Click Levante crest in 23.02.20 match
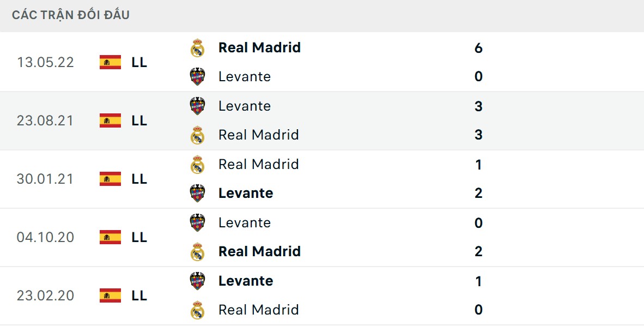Screen dimensions: 644x326 [x=197, y=281]
